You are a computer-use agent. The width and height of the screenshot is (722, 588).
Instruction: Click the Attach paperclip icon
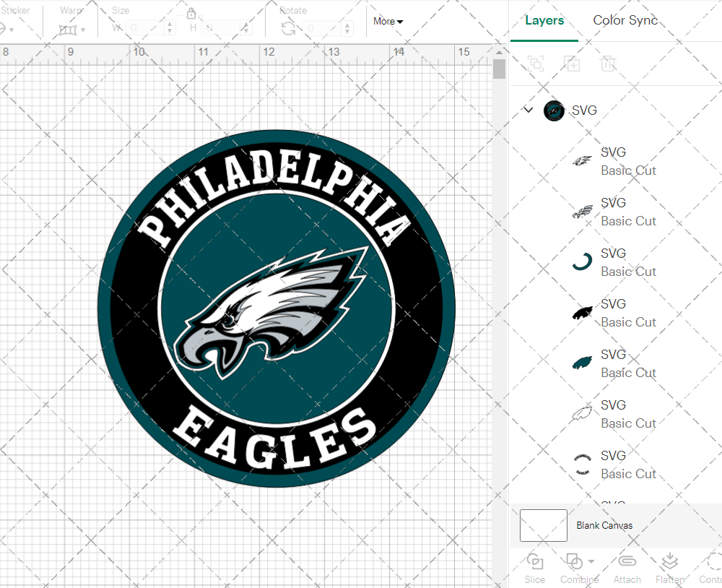coord(627,561)
